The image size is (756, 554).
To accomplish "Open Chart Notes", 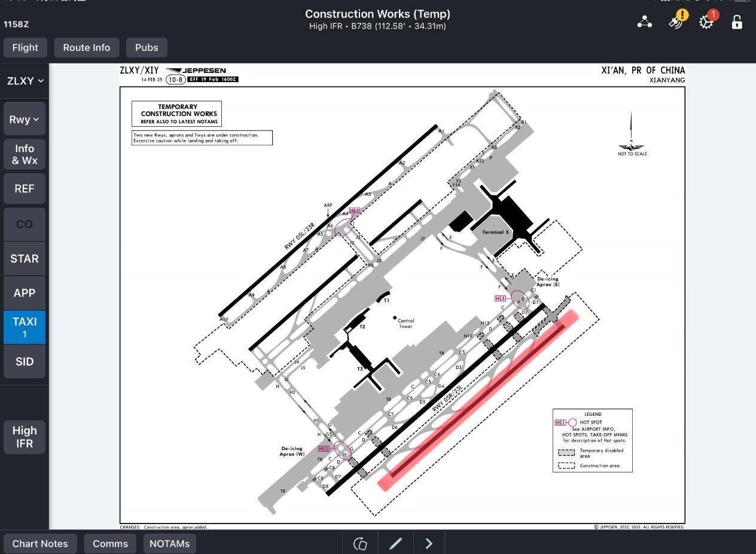I will [x=40, y=543].
